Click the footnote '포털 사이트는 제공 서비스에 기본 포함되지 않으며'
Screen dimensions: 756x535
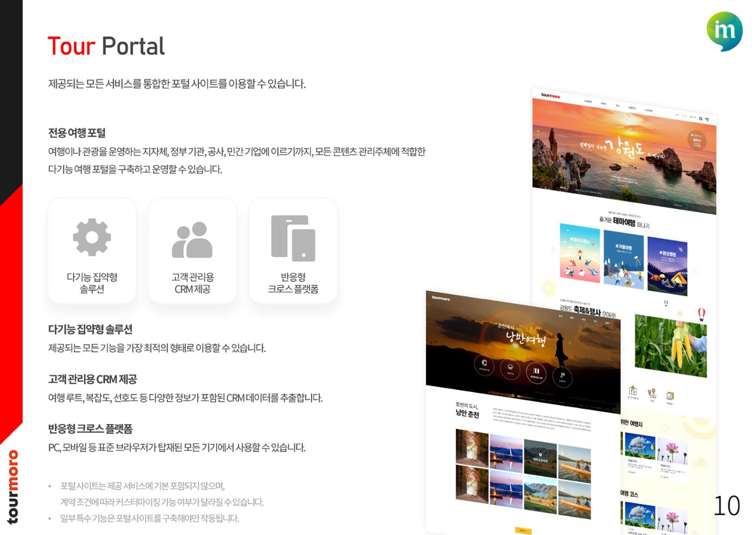pos(143,486)
